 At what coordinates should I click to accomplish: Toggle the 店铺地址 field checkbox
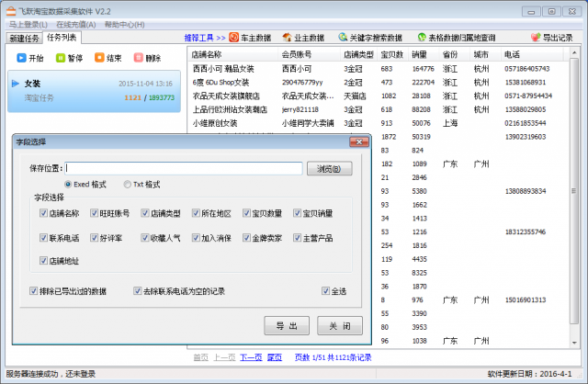tap(43, 260)
